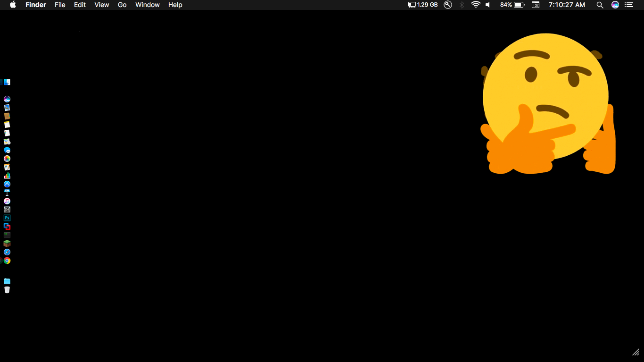This screenshot has width=644, height=362.
Task: Click the keyboard viewer menu bar icon
Action: (536, 5)
